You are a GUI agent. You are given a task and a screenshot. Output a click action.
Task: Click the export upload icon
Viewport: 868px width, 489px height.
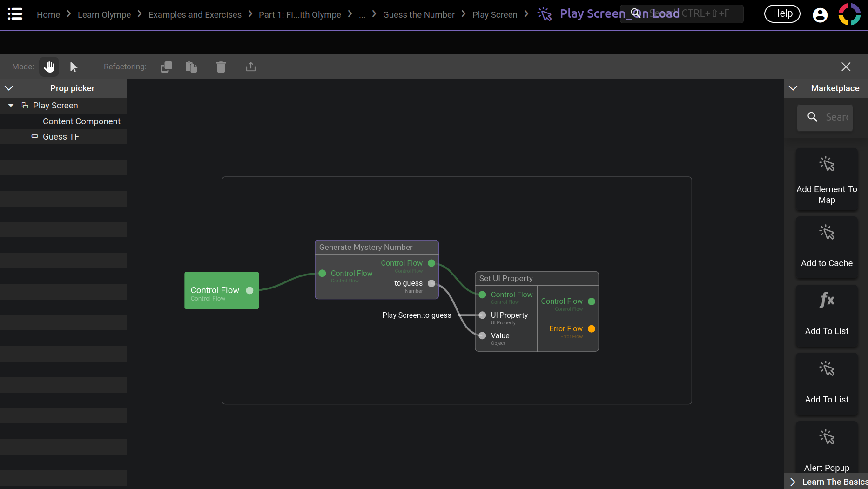pos(251,67)
